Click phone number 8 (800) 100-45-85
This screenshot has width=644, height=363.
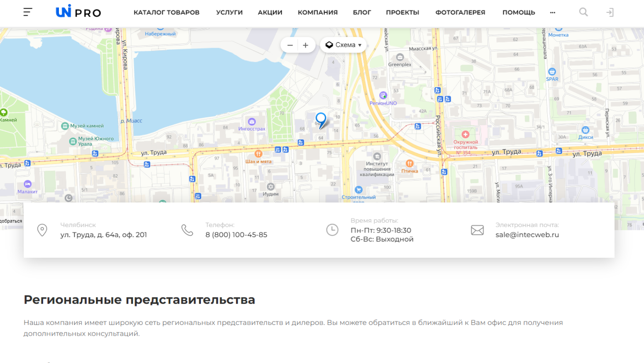pos(236,235)
